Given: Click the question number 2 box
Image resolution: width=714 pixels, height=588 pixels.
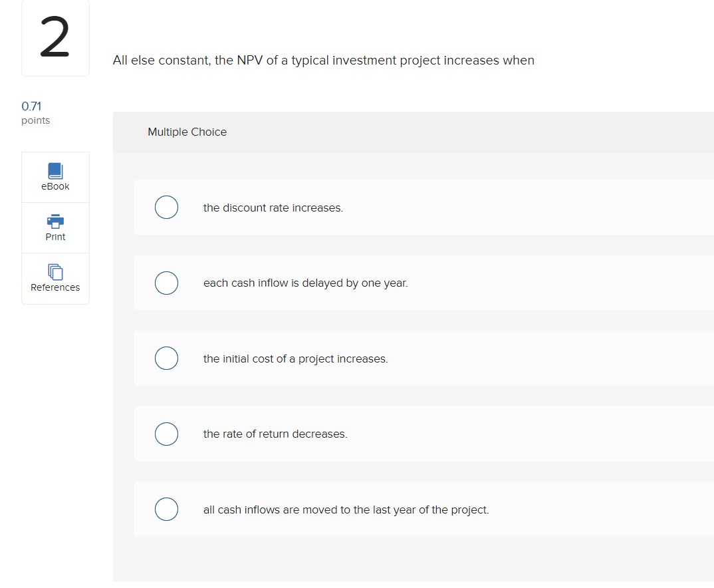Looking at the screenshot, I should pos(55,38).
